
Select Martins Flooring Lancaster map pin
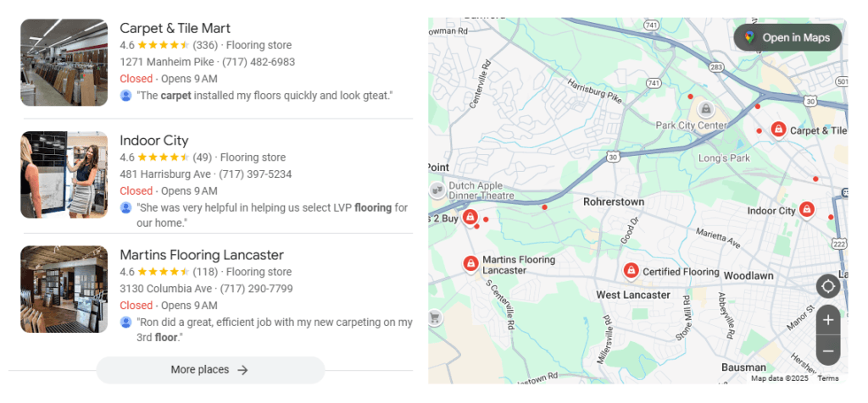click(x=470, y=264)
